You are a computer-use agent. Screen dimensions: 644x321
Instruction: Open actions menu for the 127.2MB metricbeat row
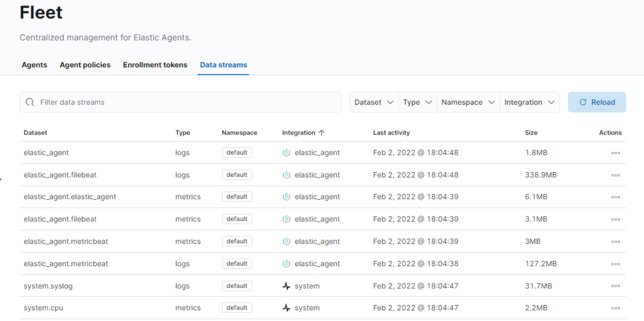click(615, 264)
